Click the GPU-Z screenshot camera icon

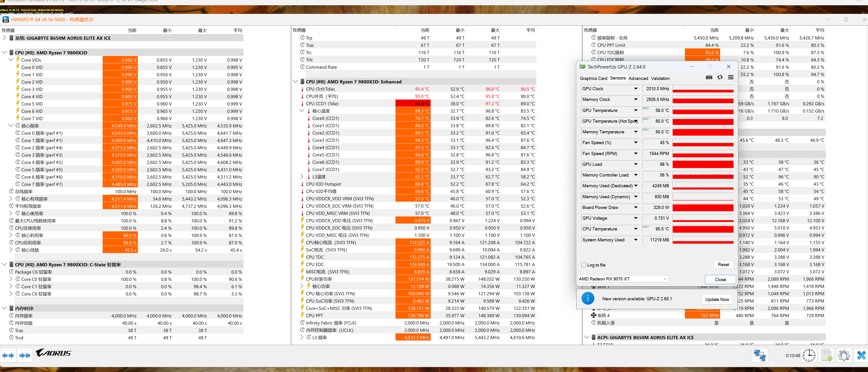tap(709, 77)
